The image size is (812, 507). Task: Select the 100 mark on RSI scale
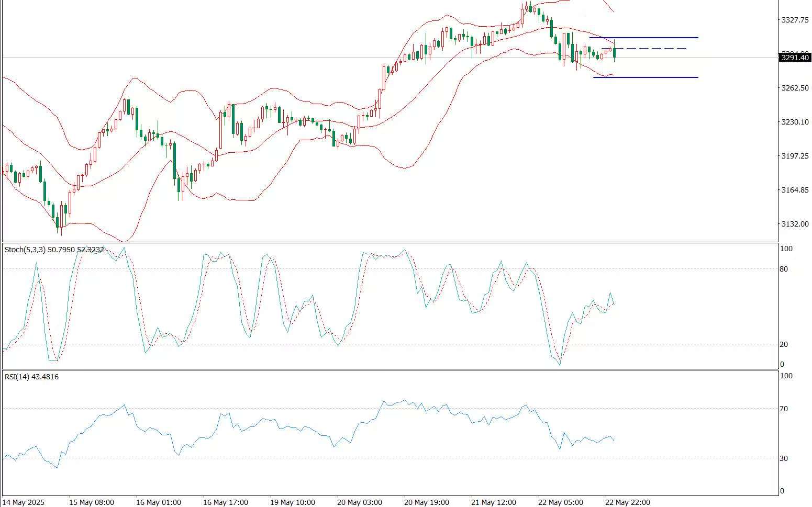pyautogui.click(x=786, y=376)
